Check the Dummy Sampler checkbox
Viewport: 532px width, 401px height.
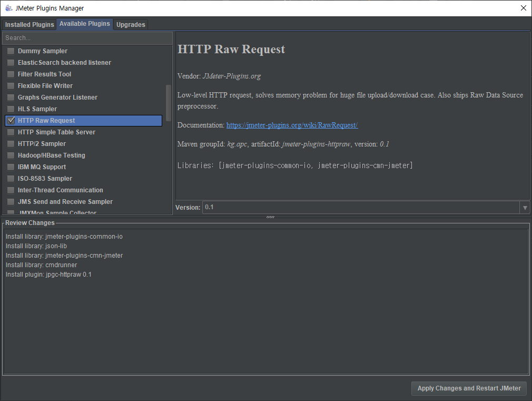point(11,51)
